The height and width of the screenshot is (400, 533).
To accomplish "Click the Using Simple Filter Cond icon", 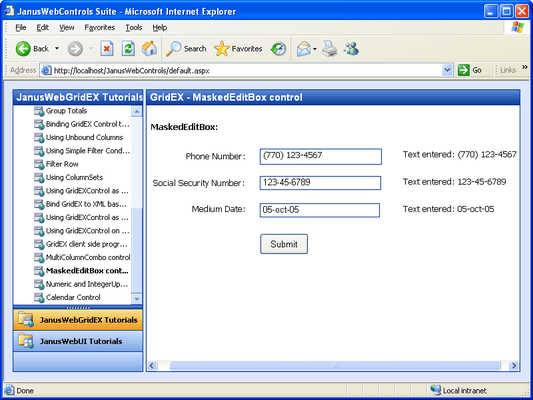I will pyautogui.click(x=39, y=151).
